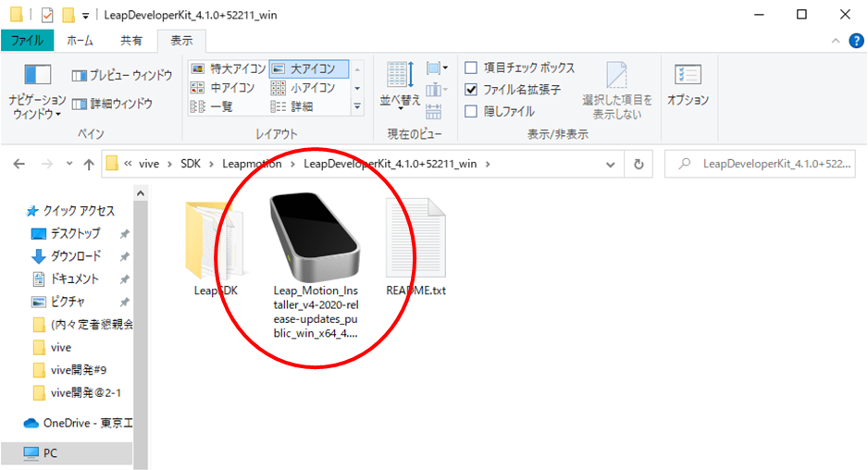Click the chevron after LeapDeveloperKit breadcrumb
The width and height of the screenshot is (868, 470).
coord(488,164)
